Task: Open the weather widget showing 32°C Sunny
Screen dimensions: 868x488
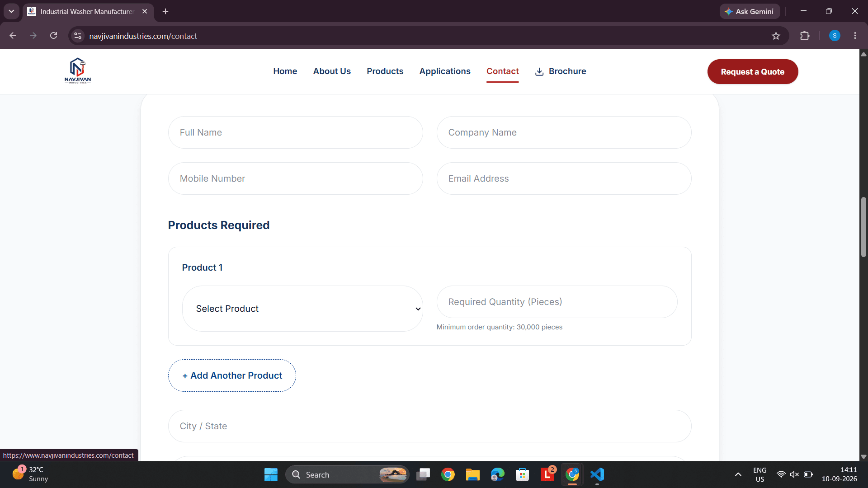Action: tap(30, 474)
